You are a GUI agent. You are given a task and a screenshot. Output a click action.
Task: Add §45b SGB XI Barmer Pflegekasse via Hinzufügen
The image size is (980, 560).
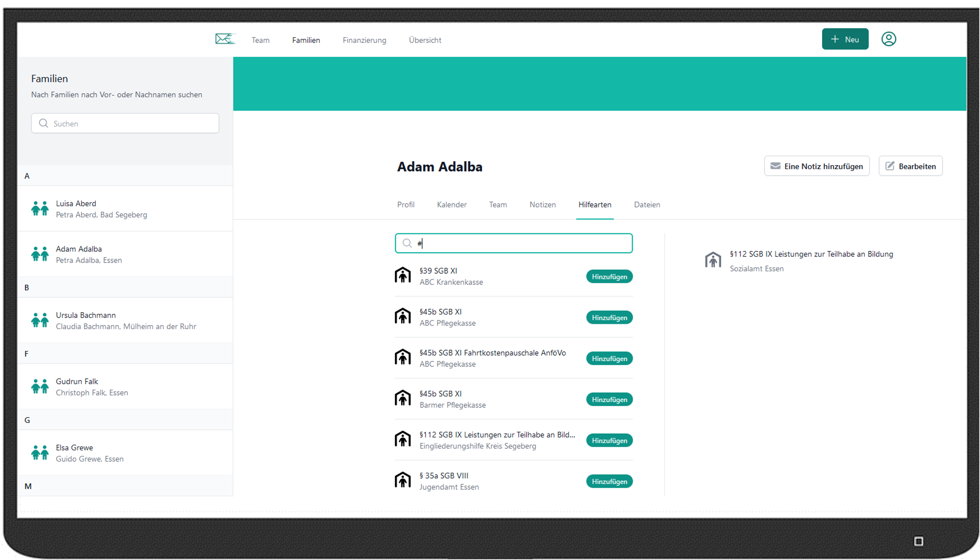609,400
